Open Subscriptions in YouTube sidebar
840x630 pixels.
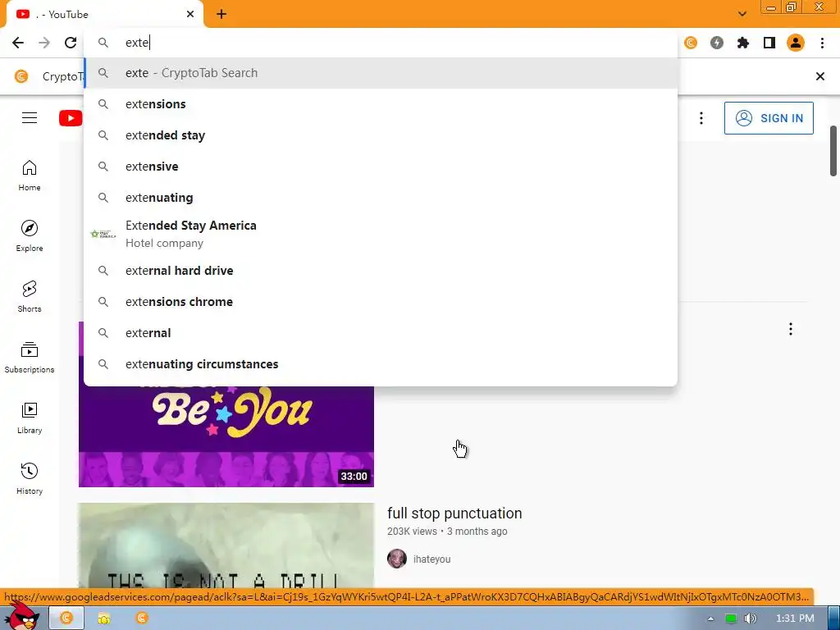[x=30, y=358]
